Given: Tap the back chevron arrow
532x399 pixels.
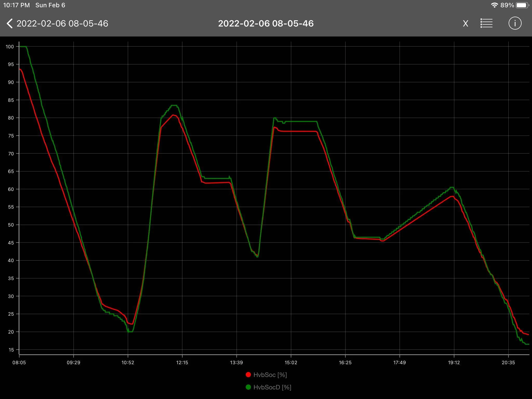Looking at the screenshot, I should 10,23.
